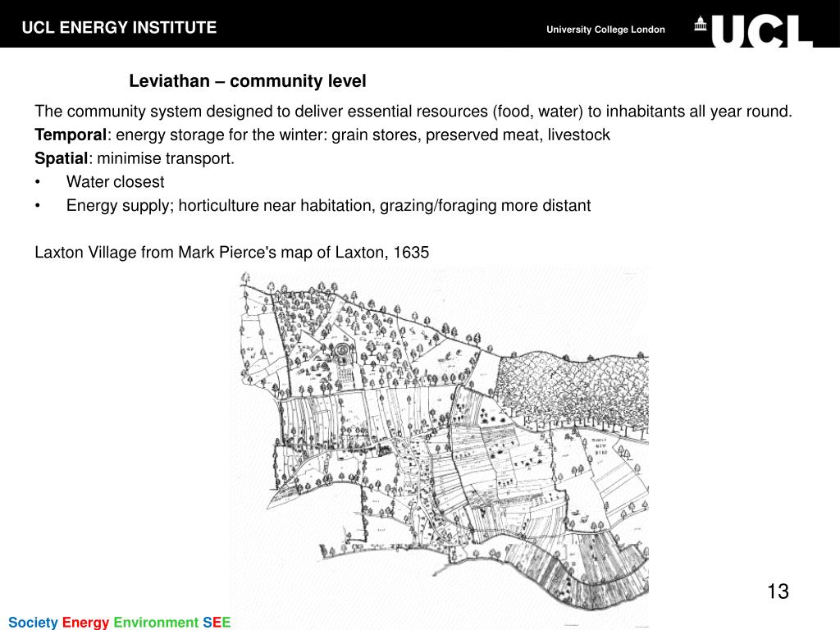Click the Laxton Village map caption
Viewport: 840px width, 630px height.
click(x=232, y=253)
